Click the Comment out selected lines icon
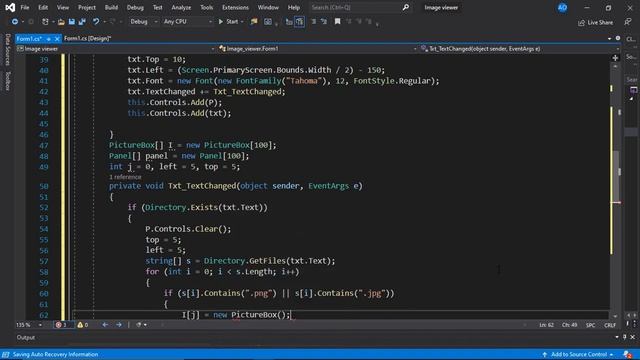 click(313, 22)
